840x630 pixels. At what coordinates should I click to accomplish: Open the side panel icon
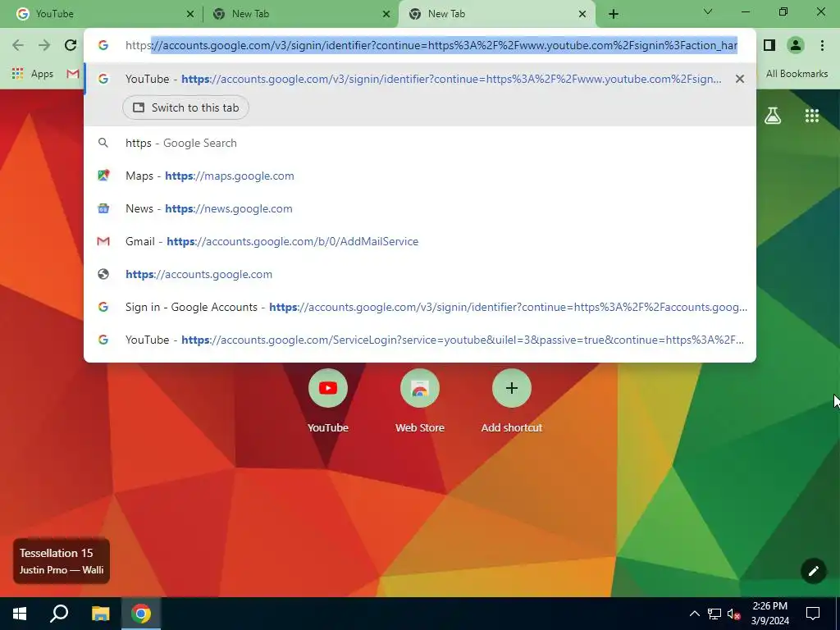769,46
